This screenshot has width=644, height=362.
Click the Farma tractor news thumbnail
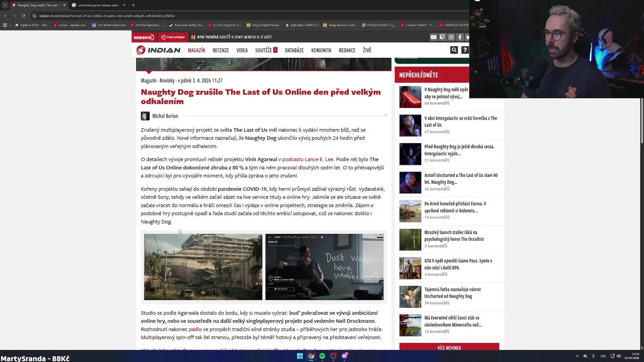(x=410, y=212)
